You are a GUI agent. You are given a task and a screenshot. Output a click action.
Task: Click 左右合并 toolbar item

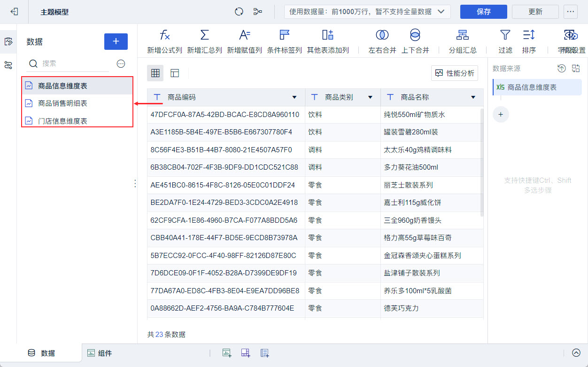pos(382,42)
